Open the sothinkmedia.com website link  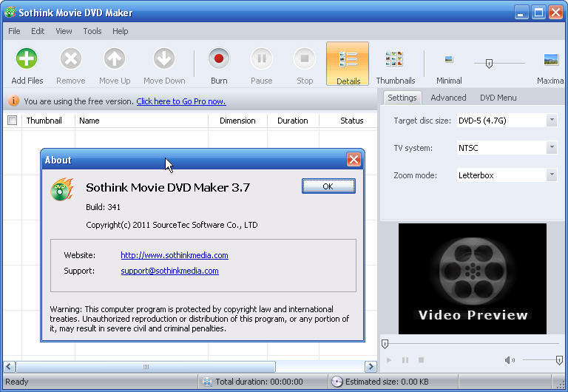[x=175, y=255]
